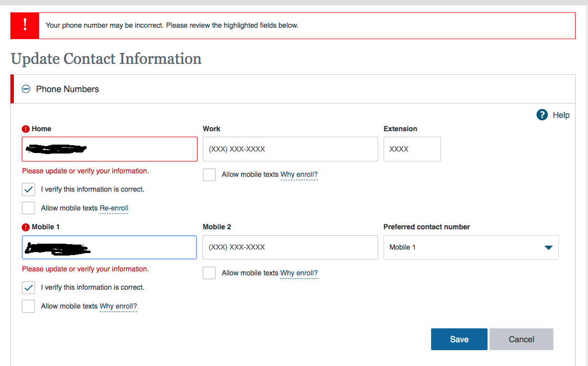Viewport: 588px width, 366px height.
Task: Focus the Work phone number field
Action: [290, 149]
